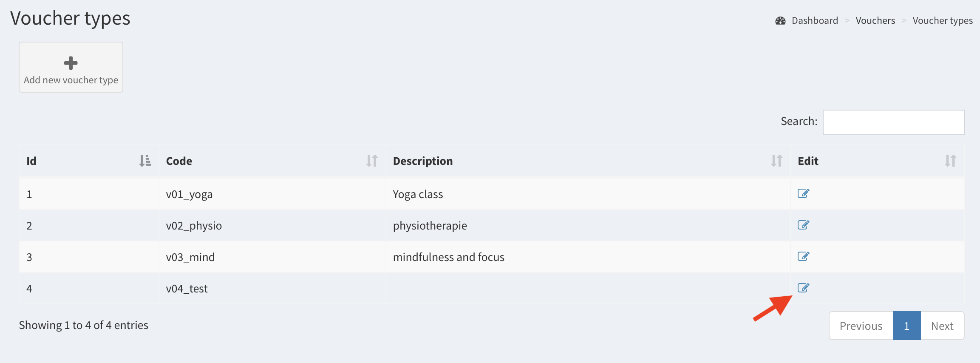Open Dashboard breadcrumb link
This screenshot has width=980, height=363.
tap(815, 21)
